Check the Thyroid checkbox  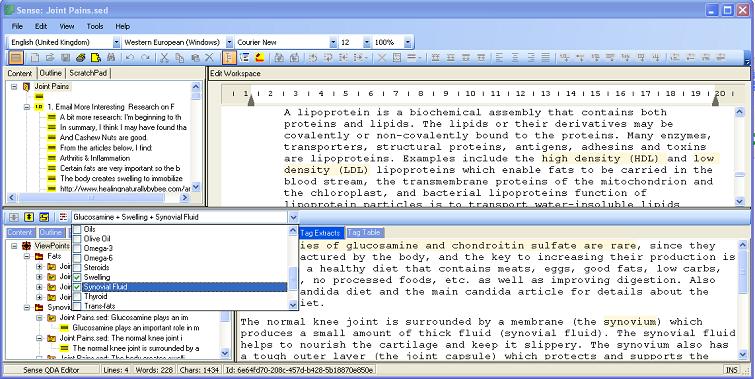(77, 296)
